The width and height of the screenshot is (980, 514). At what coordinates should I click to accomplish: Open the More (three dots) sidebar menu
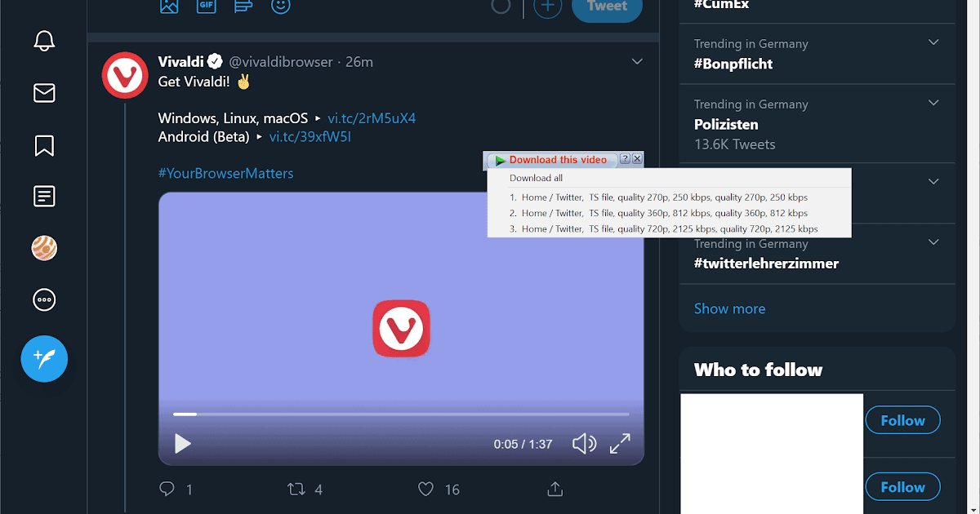point(44,300)
